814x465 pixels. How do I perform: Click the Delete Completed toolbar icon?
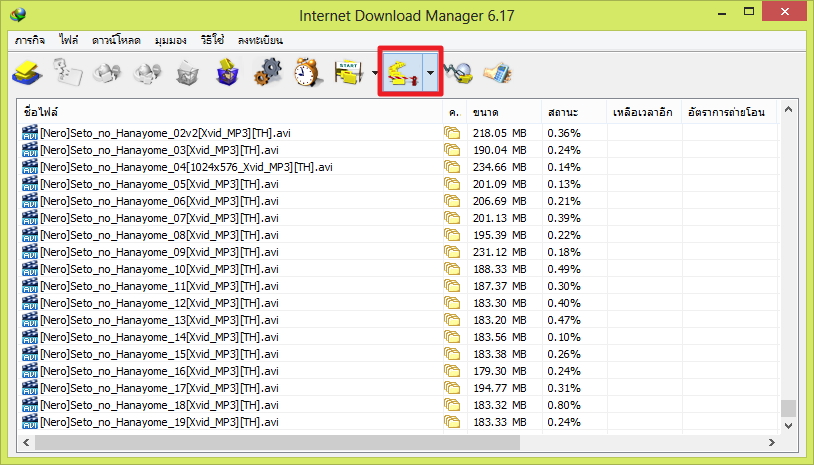pyautogui.click(x=227, y=72)
